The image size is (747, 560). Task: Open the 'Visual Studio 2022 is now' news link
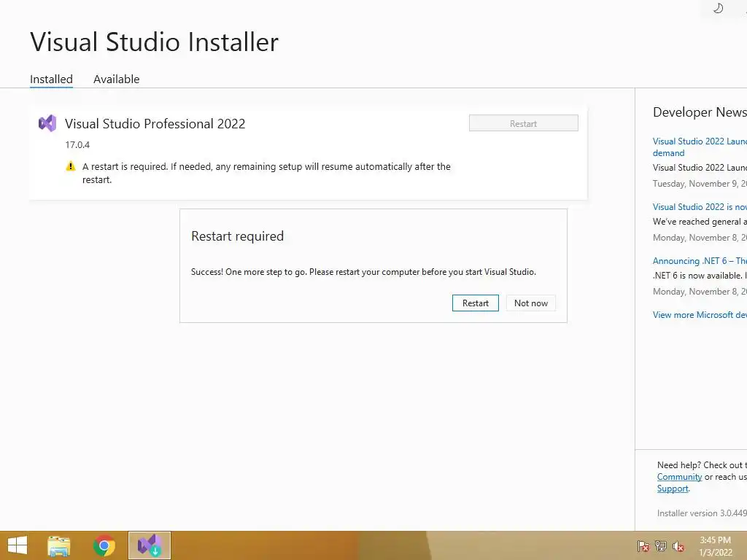(x=700, y=206)
